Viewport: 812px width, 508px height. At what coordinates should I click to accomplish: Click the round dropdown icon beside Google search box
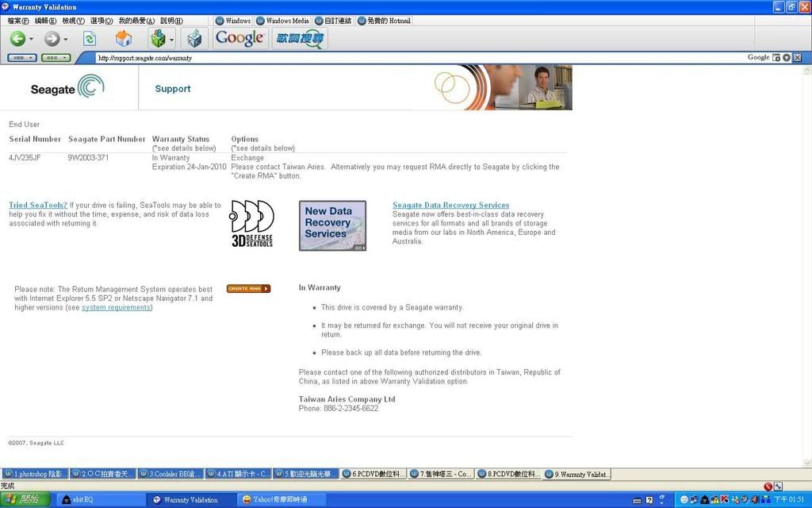[x=787, y=57]
